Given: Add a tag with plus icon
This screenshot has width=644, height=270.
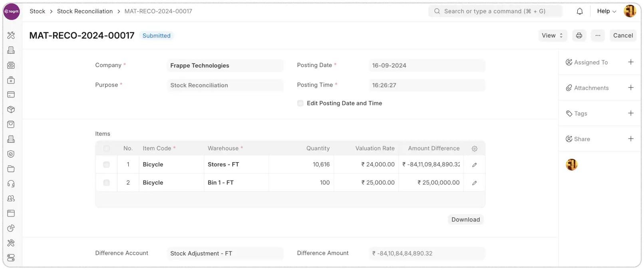Looking at the screenshot, I should 631,113.
